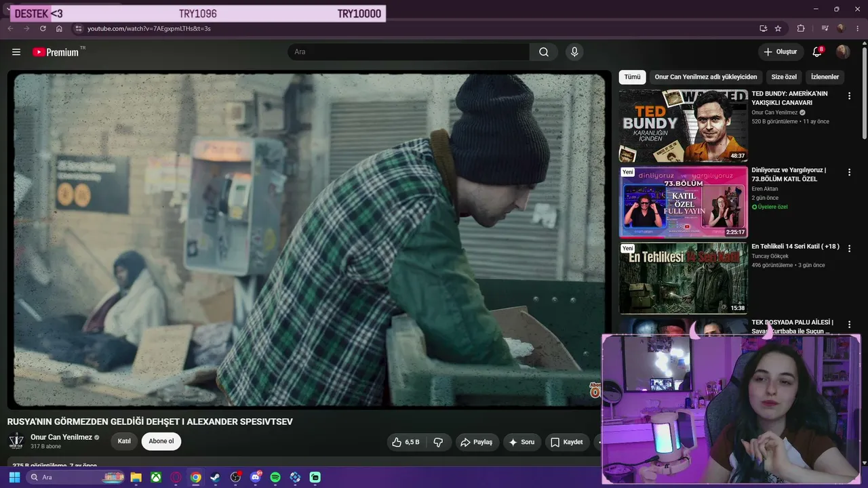Open Windows Start menu
868x488 pixels.
click(14, 477)
